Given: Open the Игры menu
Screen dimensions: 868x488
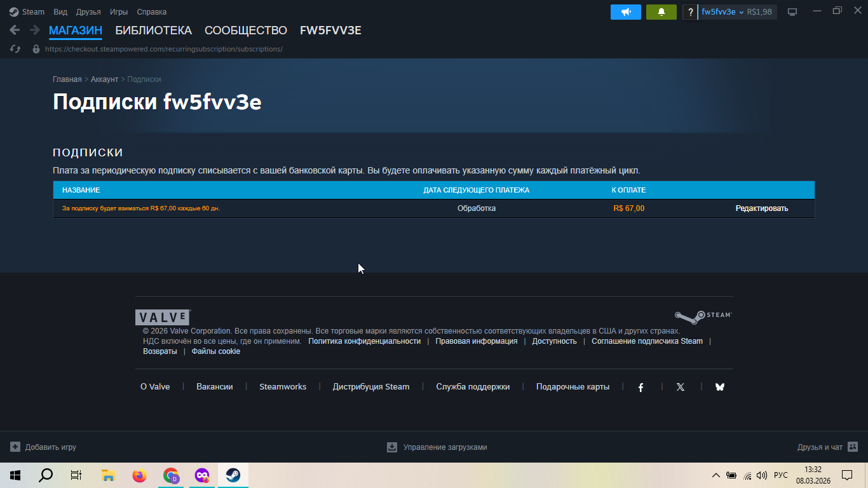Looking at the screenshot, I should point(119,12).
